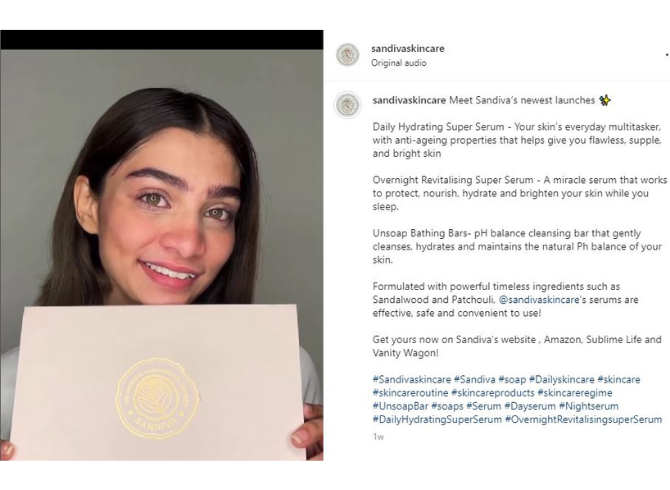Open the sandivaskincare header profile avatar
The height and width of the screenshot is (490, 670).
tap(347, 55)
